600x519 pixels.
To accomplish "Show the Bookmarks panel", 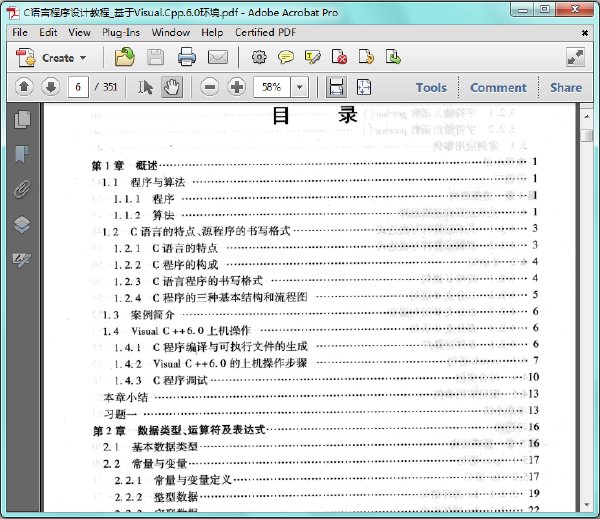I will point(22,154).
